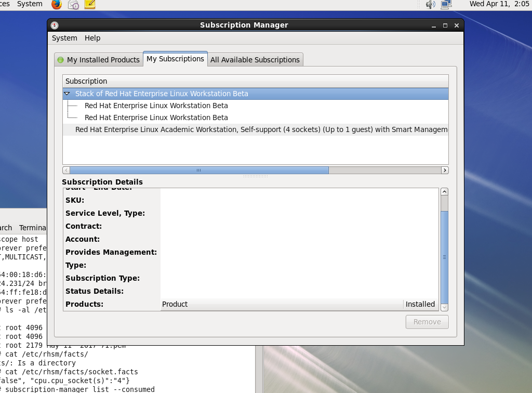Click the Products: label
The width and height of the screenshot is (532, 393).
coord(84,304)
